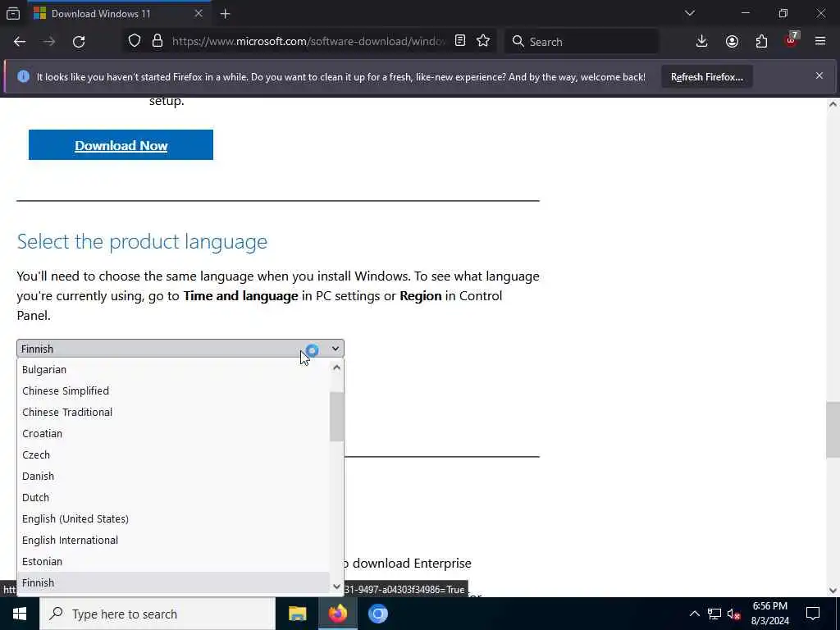The image size is (840, 630).
Task: Open a new tab with the plus icon
Action: click(225, 14)
